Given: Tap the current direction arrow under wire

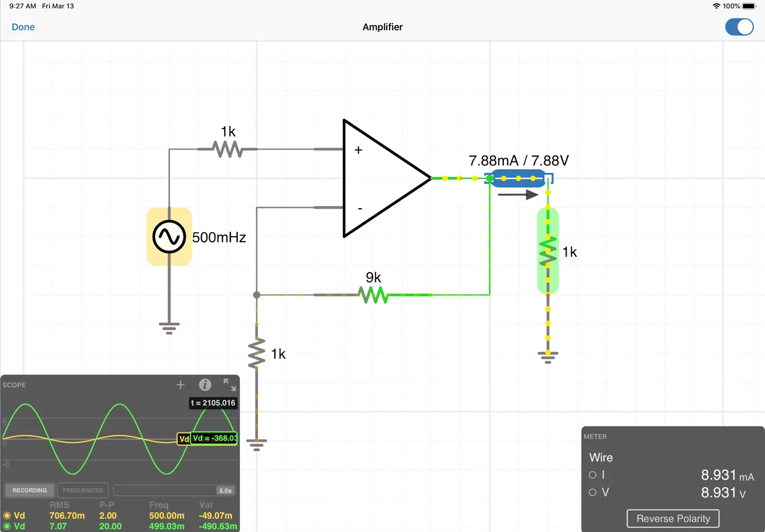Looking at the screenshot, I should pos(518,194).
